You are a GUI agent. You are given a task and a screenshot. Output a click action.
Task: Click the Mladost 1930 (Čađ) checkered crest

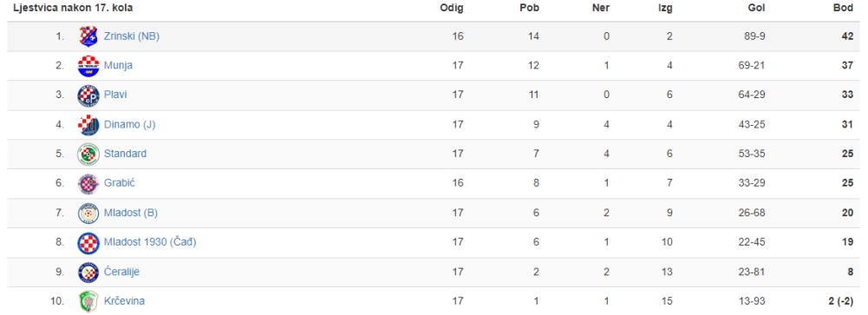(88, 242)
